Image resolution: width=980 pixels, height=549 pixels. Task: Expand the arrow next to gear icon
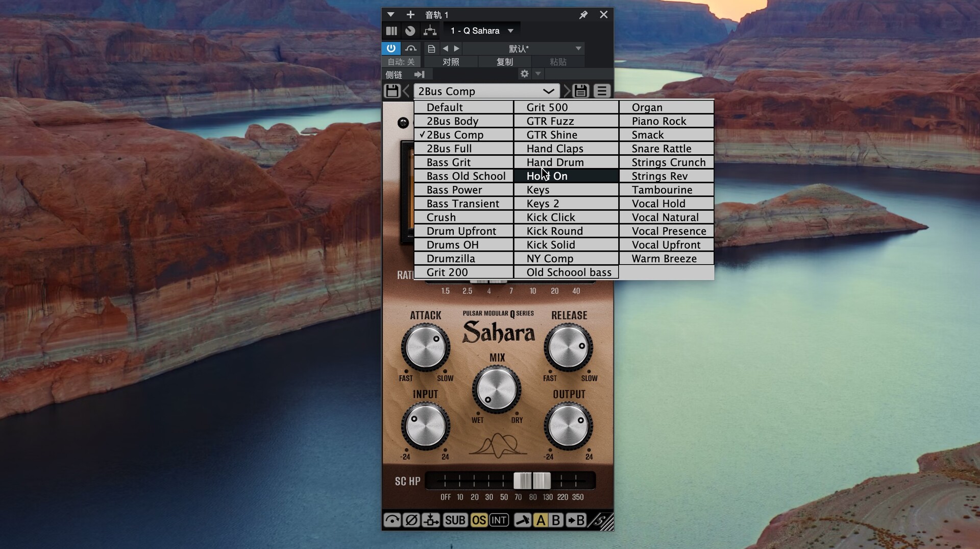click(537, 74)
